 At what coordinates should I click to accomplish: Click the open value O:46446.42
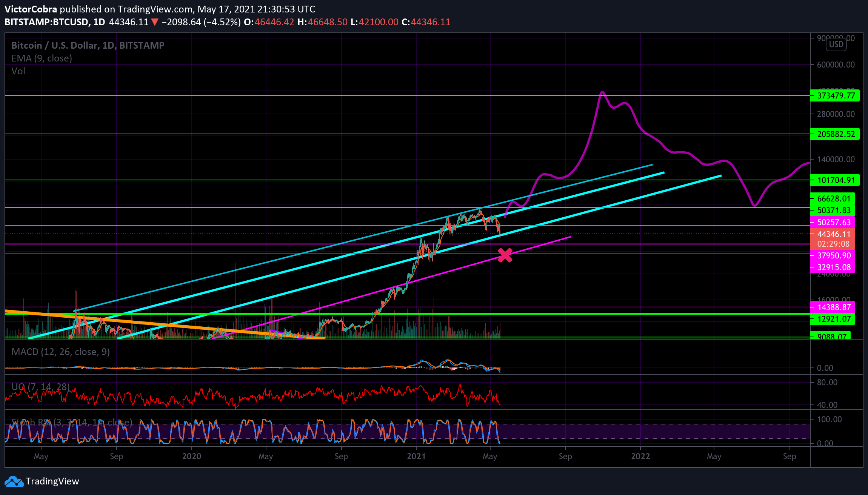269,22
